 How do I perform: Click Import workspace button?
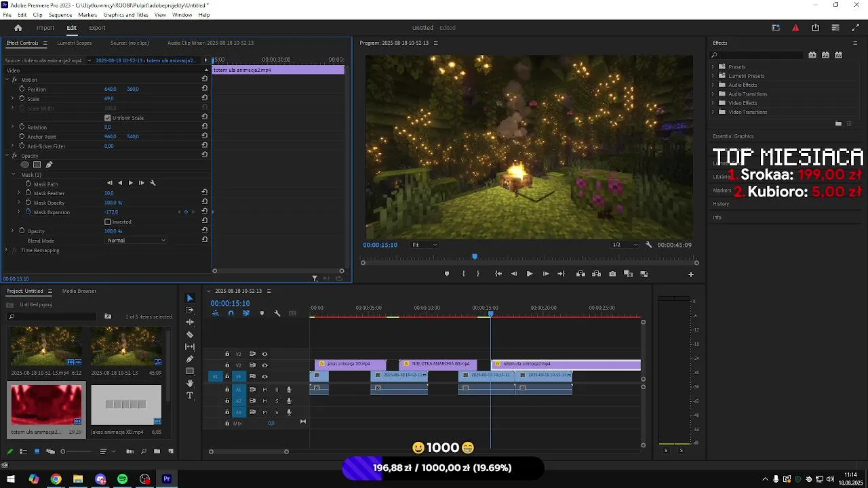tap(45, 28)
